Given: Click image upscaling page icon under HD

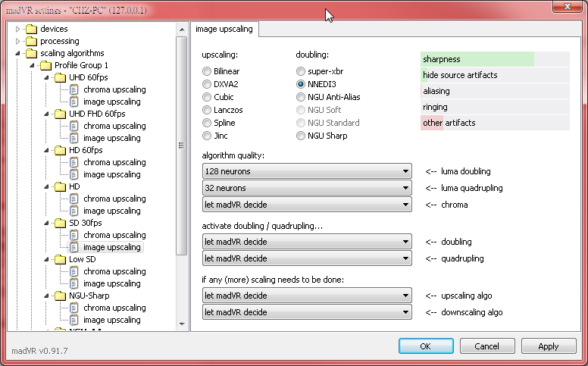Looking at the screenshot, I should click(x=74, y=211).
